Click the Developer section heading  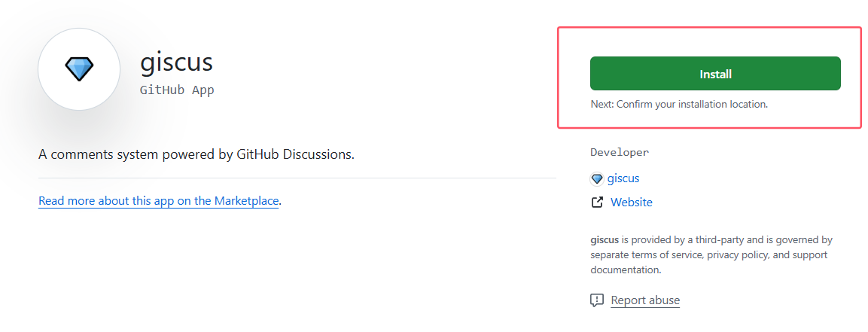[x=620, y=152]
